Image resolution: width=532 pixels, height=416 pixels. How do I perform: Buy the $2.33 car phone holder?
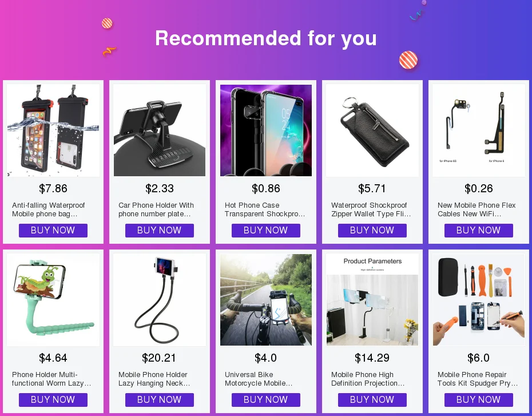pyautogui.click(x=160, y=231)
